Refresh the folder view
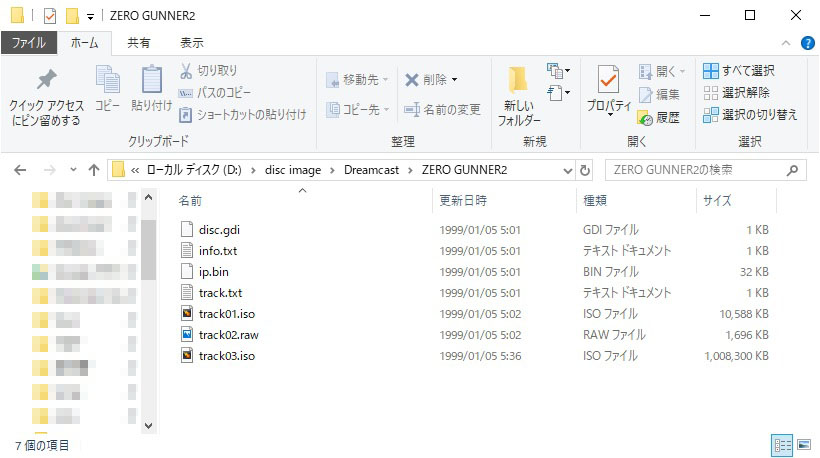Image resolution: width=820 pixels, height=458 pixels. click(x=585, y=170)
